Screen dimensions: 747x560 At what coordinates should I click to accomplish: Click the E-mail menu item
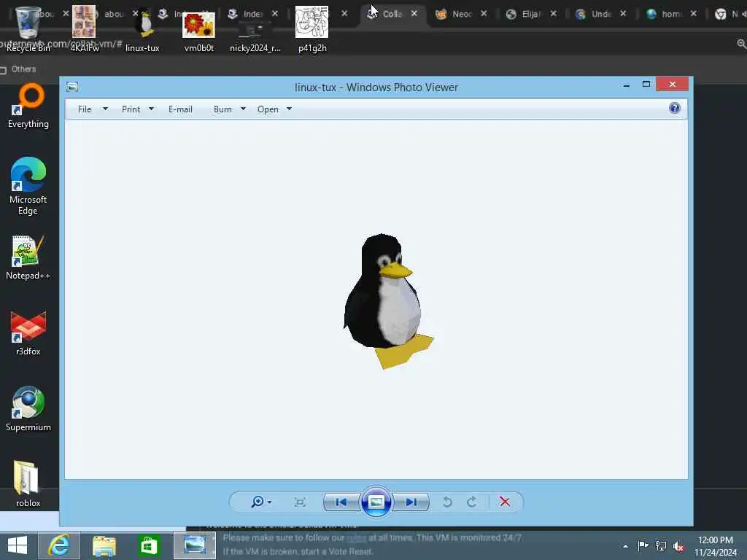pyautogui.click(x=181, y=109)
